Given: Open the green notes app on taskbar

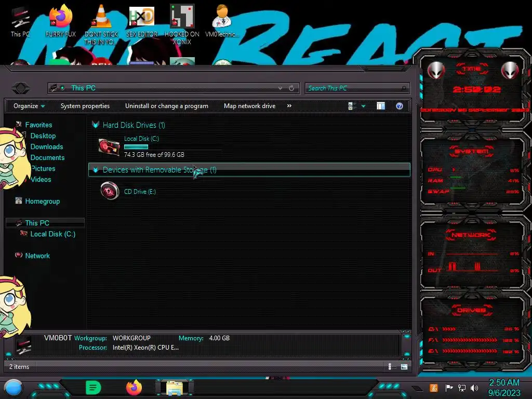Looking at the screenshot, I should (93, 388).
